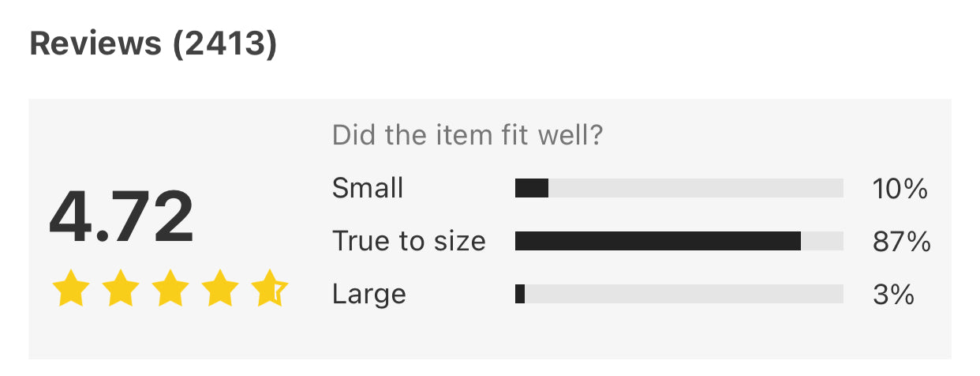Viewport: 980px width, 376px height.
Task: Click the dark filled portion of Small bar
Action: coord(531,188)
